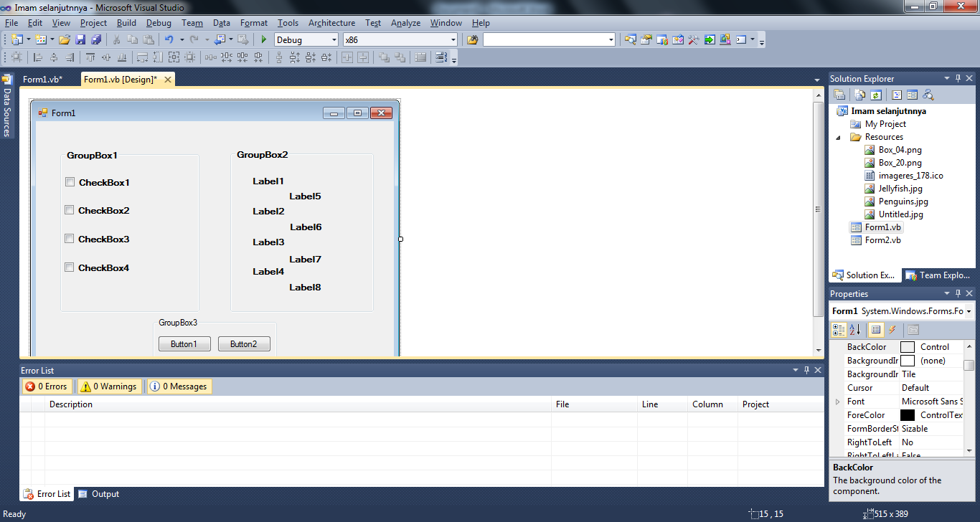Click the ForeColor black color swatch

click(x=908, y=415)
